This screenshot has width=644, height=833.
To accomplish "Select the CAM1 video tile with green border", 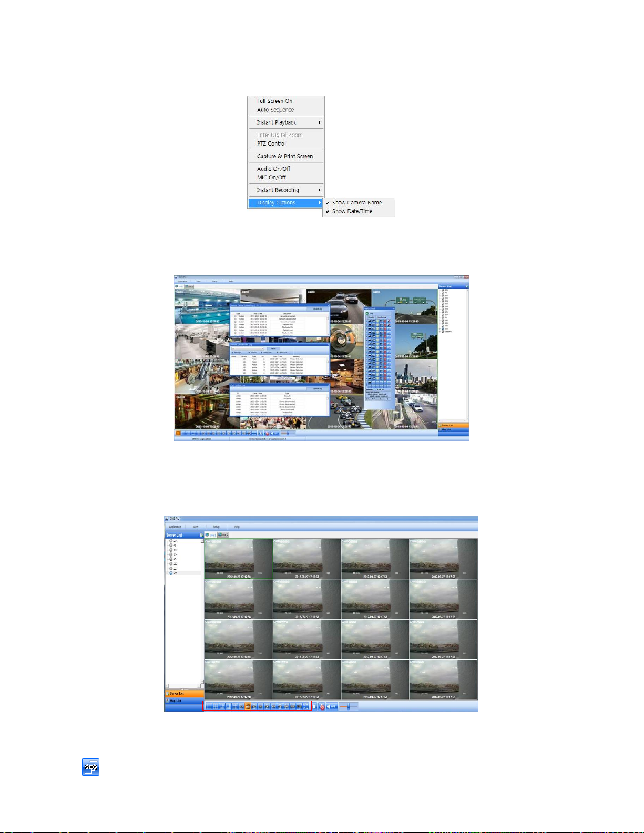I will point(239,559).
